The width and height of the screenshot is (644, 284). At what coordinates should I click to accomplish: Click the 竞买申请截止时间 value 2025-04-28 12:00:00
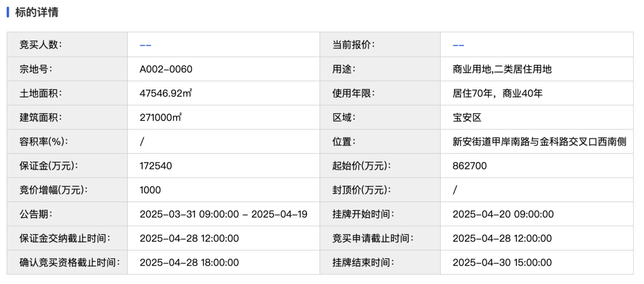pyautogui.click(x=502, y=239)
